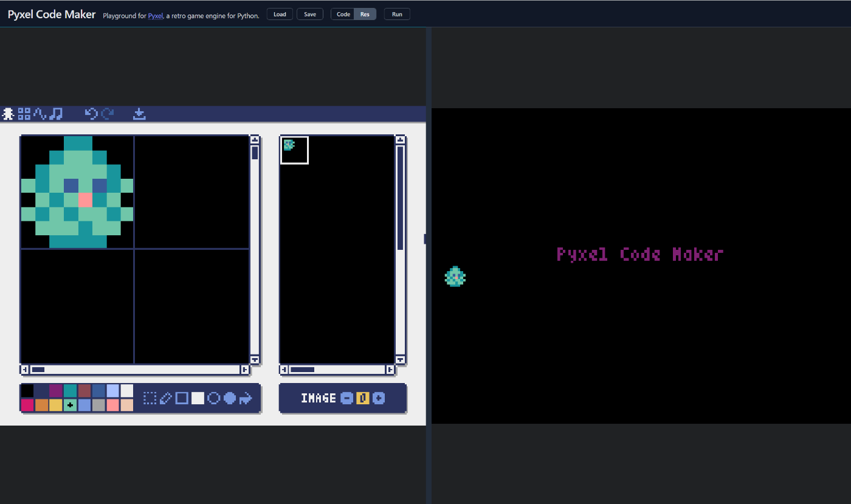Select the pencil drawing tool
The width and height of the screenshot is (851, 504).
(x=165, y=398)
